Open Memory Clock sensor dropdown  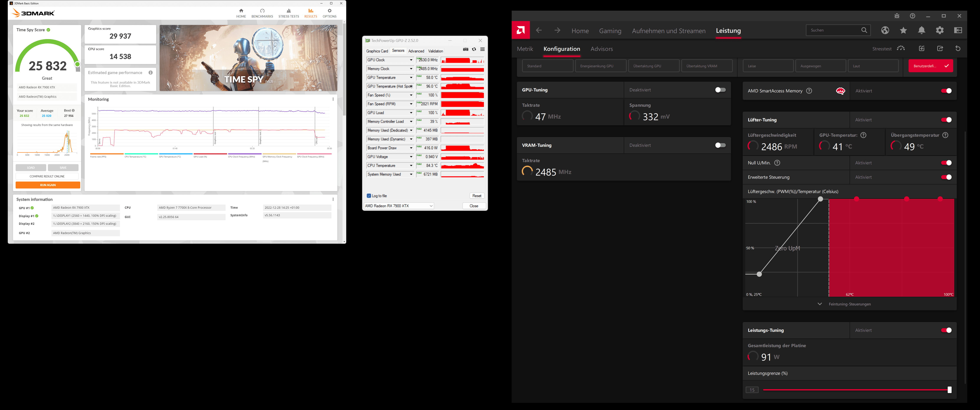pyautogui.click(x=411, y=69)
